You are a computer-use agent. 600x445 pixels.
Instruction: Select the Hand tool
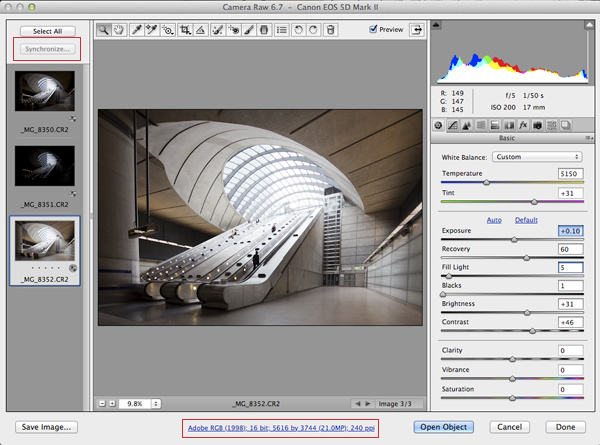click(119, 30)
